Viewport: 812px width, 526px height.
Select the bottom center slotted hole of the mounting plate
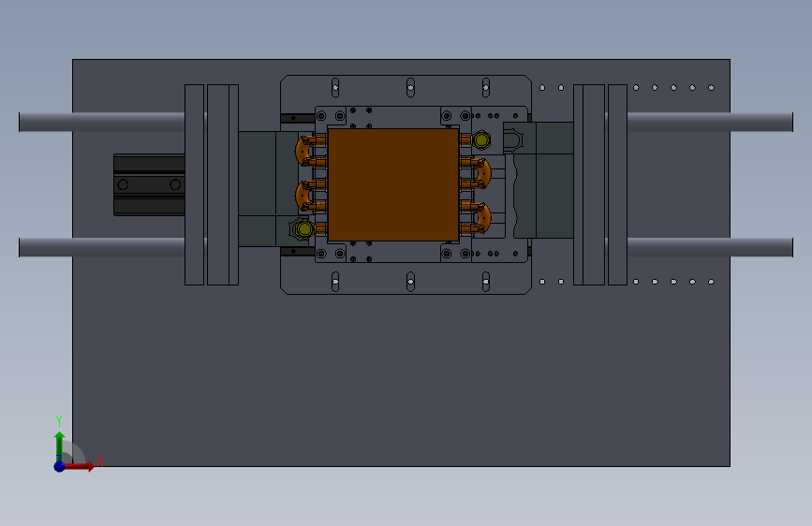point(410,282)
